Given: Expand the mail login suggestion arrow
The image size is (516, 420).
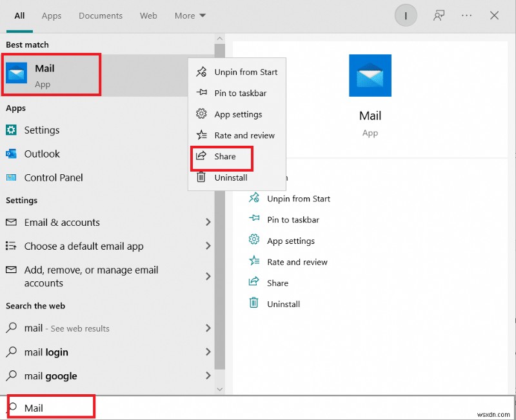Looking at the screenshot, I should tap(208, 352).
